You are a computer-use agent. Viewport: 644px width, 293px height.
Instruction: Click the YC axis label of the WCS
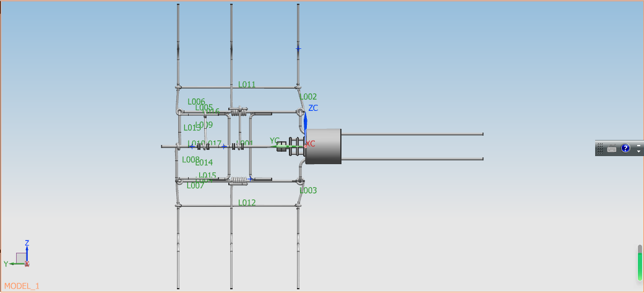click(274, 141)
